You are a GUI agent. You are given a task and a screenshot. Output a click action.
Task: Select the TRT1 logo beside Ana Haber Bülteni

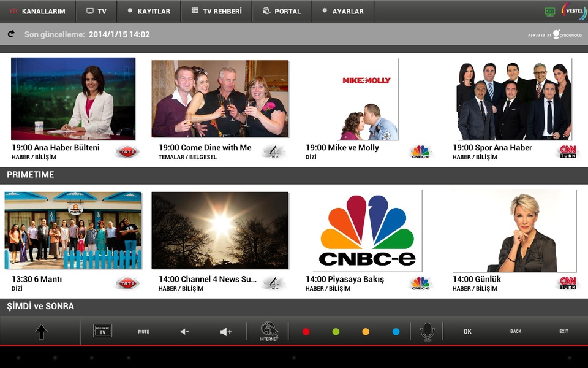click(127, 151)
